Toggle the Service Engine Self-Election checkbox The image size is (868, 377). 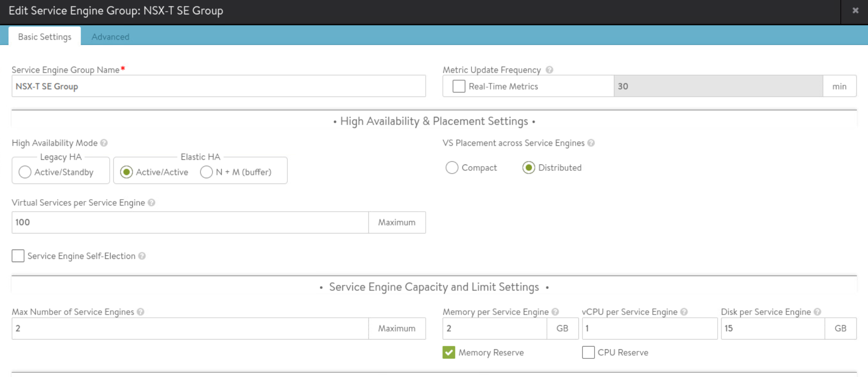(18, 256)
